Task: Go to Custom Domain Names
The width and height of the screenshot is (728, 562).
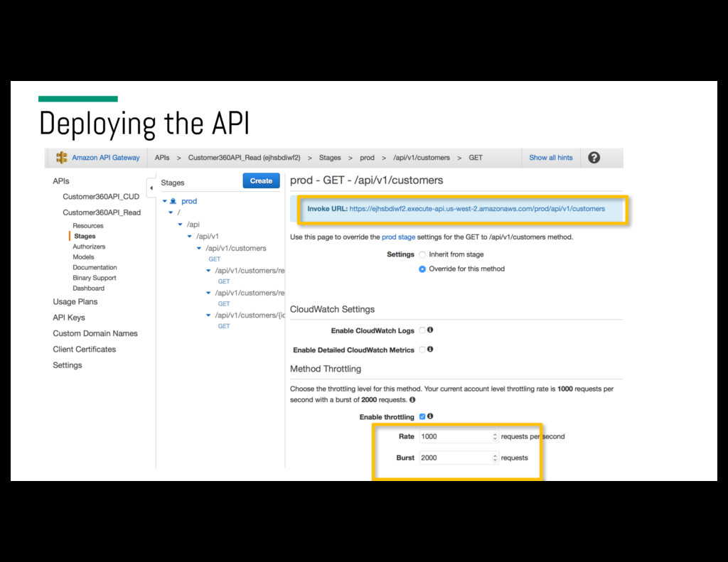Action: coord(95,333)
